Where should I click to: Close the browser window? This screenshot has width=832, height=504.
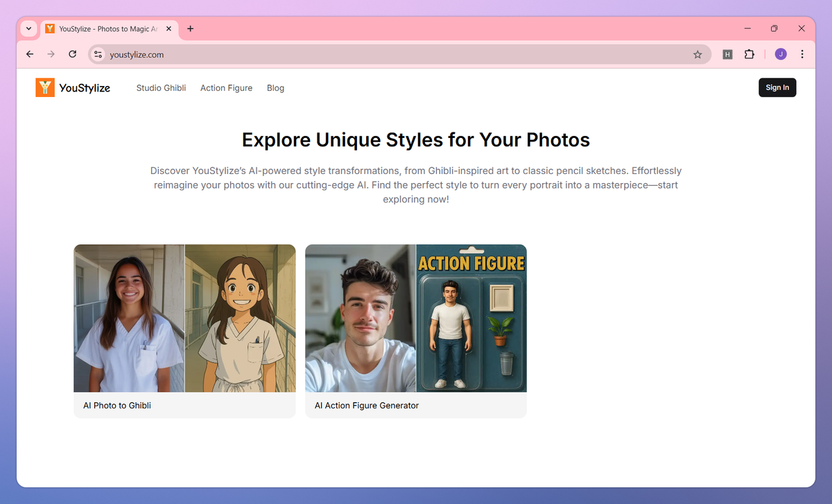(x=801, y=28)
